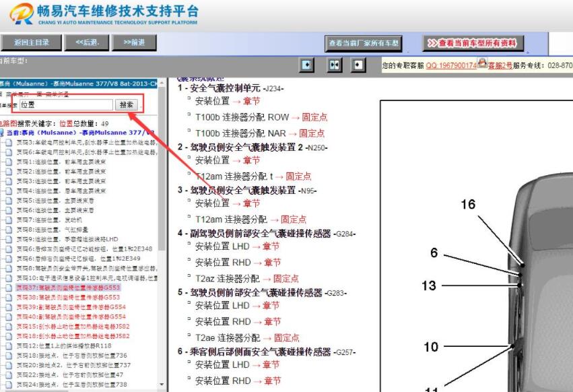573x392 pixels.
Task: Open 查看当前厂家所有车型
Action: 364,43
